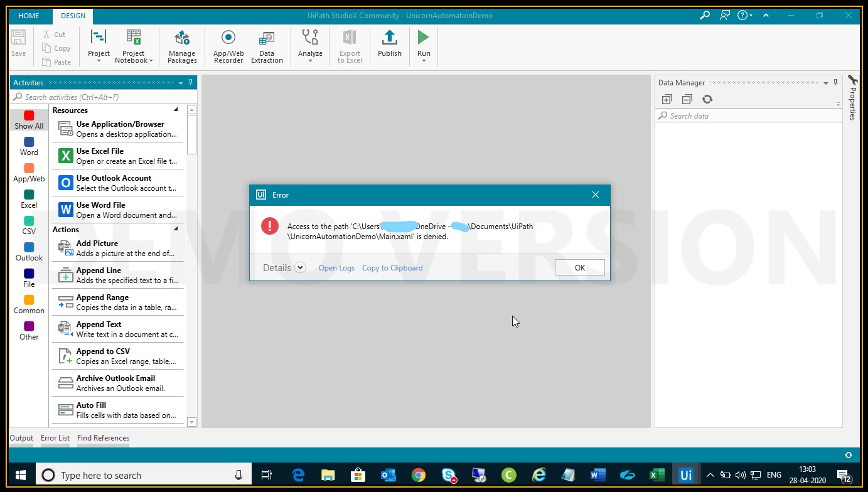Click the Publish button
The height and width of the screenshot is (492, 868).
coord(390,43)
